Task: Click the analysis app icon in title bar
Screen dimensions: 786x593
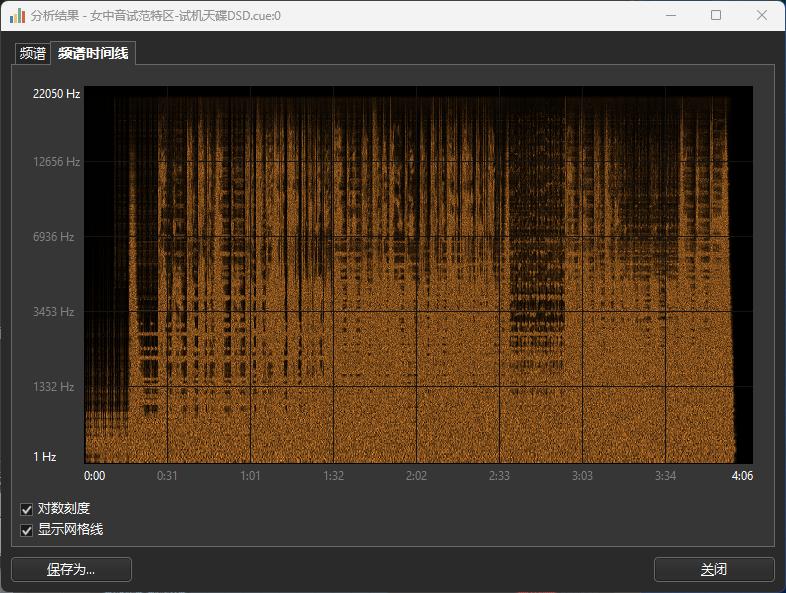Action: pos(17,15)
